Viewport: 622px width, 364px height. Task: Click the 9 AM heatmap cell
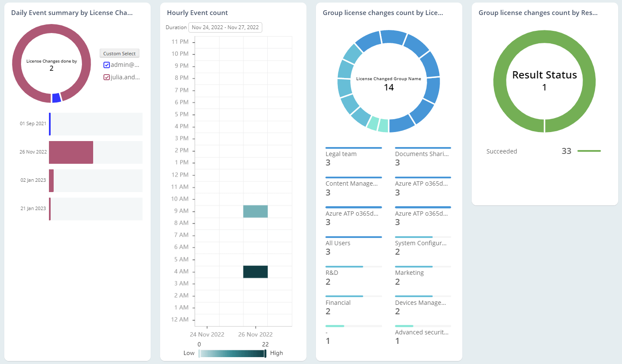255,211
